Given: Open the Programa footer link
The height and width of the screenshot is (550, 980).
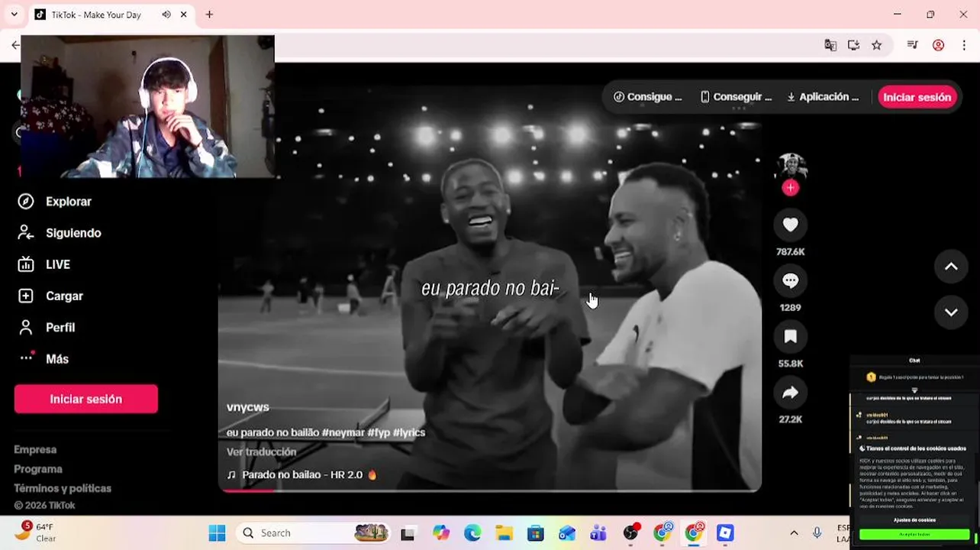Looking at the screenshot, I should (38, 469).
